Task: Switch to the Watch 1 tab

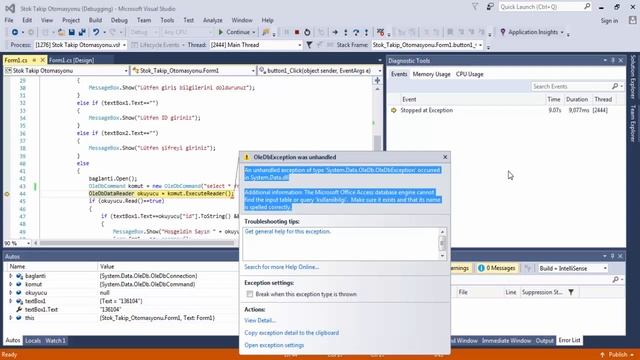Action: pos(56,341)
